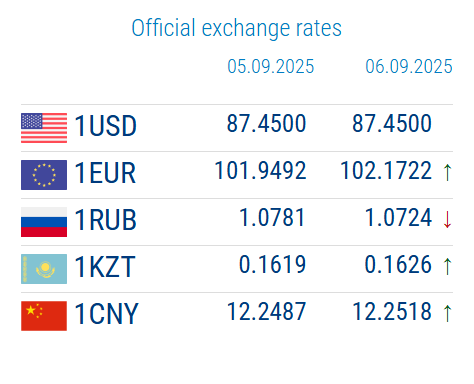The image size is (474, 384).
Task: Click the 12.2518 CNY rate value
Action: coord(392,312)
